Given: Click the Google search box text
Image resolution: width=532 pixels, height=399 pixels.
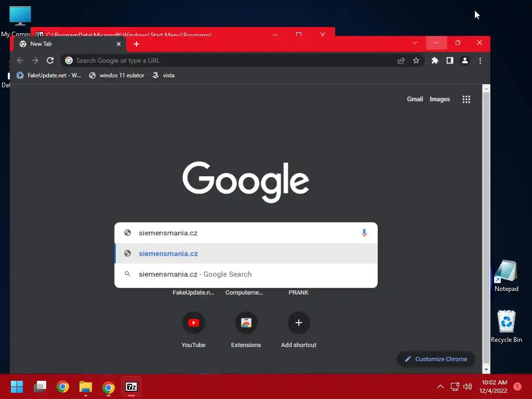Looking at the screenshot, I should (168, 233).
